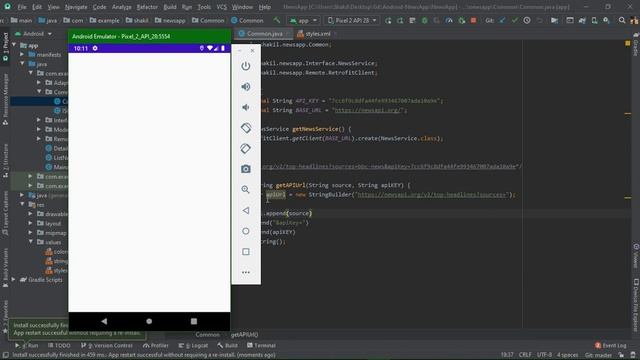The height and width of the screenshot is (360, 640).
Task: Click the green debug bug icon
Action: pyautogui.click(x=424, y=20)
